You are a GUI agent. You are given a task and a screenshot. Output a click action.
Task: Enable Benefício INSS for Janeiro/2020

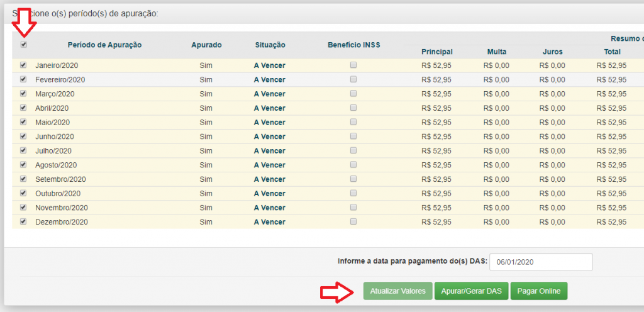click(353, 65)
